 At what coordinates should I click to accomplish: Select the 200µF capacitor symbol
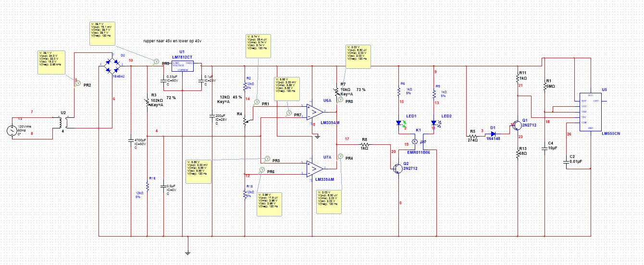pyautogui.click(x=212, y=115)
